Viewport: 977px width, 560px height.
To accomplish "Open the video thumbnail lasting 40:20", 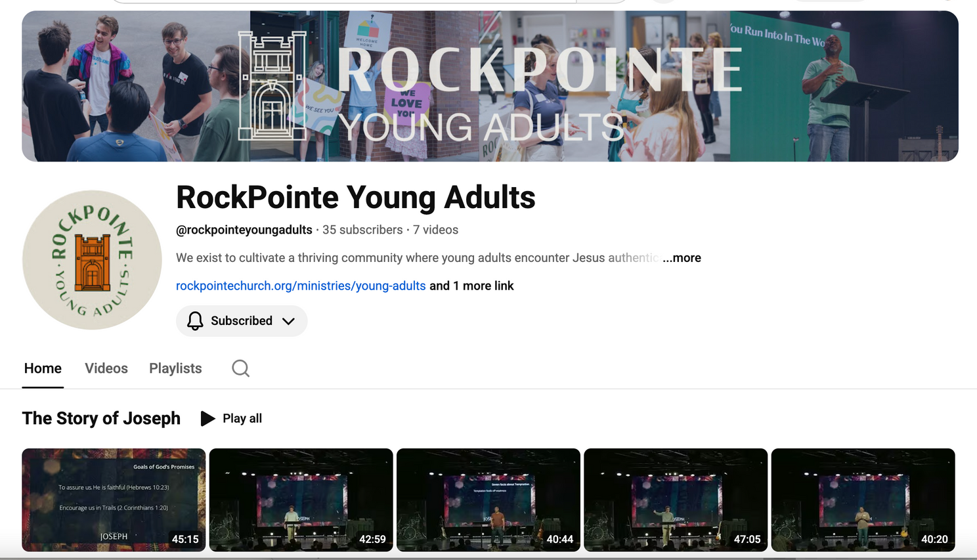I will (863, 500).
